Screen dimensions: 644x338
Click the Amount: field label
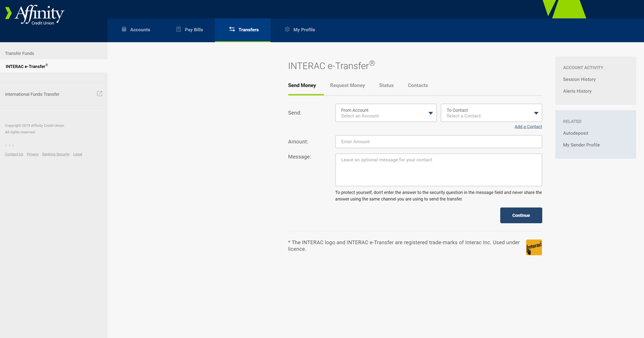pos(298,141)
